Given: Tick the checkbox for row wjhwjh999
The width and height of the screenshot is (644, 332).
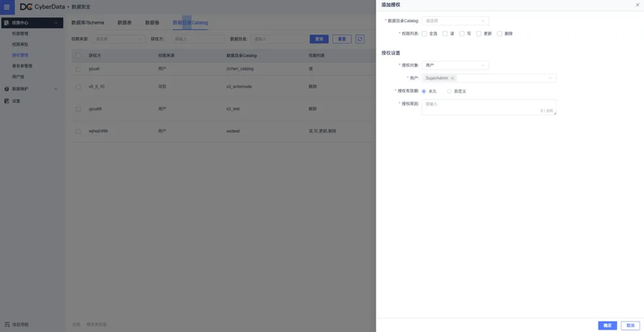Looking at the screenshot, I should [x=78, y=131].
